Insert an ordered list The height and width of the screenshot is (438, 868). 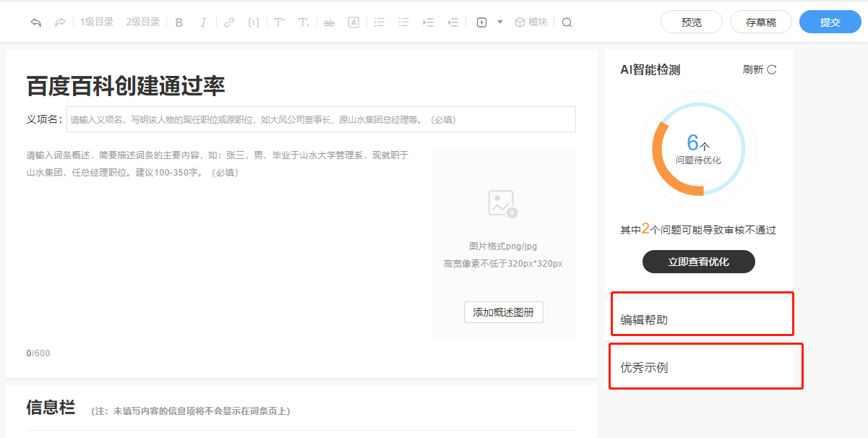coord(379,22)
